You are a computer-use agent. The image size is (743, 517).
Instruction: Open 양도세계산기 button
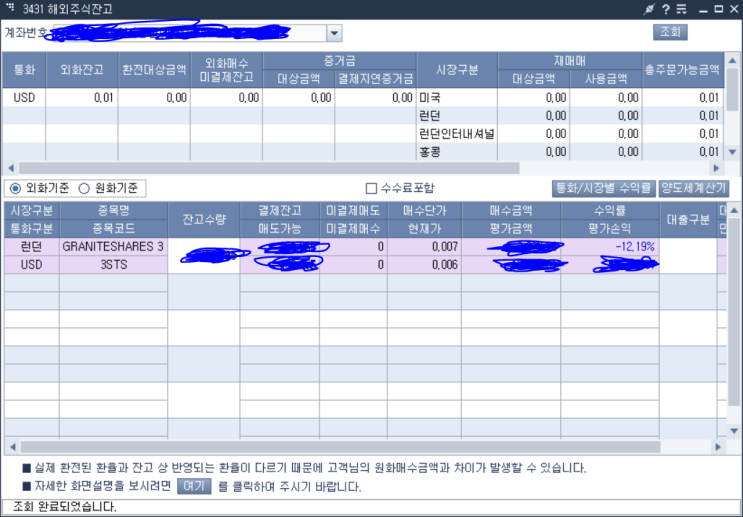[694, 189]
